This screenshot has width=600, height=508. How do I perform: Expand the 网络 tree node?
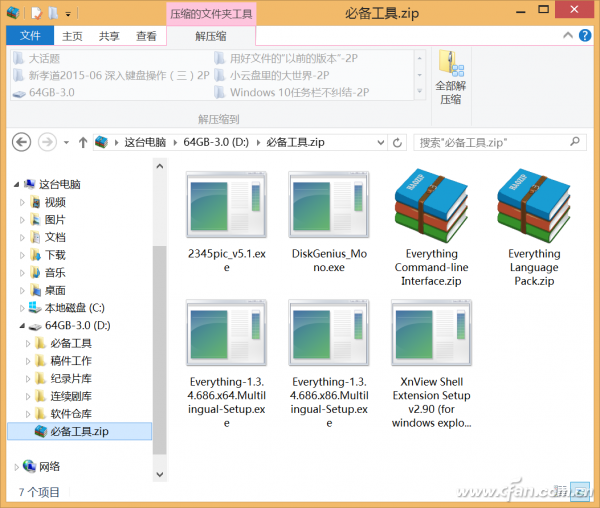point(16,467)
